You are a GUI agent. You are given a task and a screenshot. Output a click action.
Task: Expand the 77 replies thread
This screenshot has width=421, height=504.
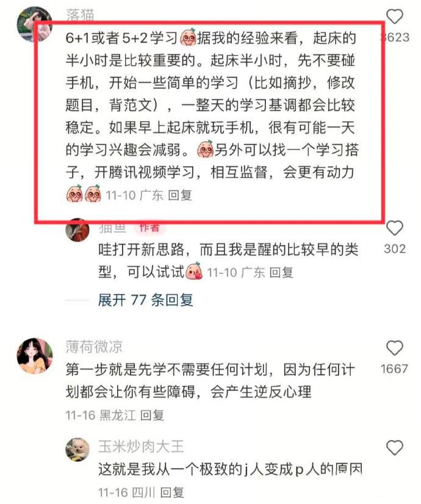[x=146, y=300]
